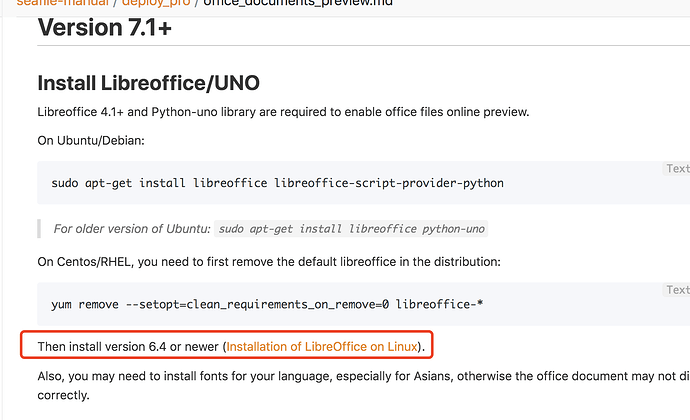
Task: Click the Version 7.1+ heading
Action: coord(104,27)
